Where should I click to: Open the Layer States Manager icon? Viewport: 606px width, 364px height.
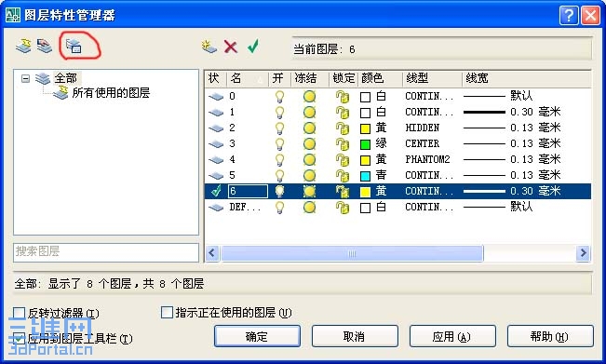[74, 46]
